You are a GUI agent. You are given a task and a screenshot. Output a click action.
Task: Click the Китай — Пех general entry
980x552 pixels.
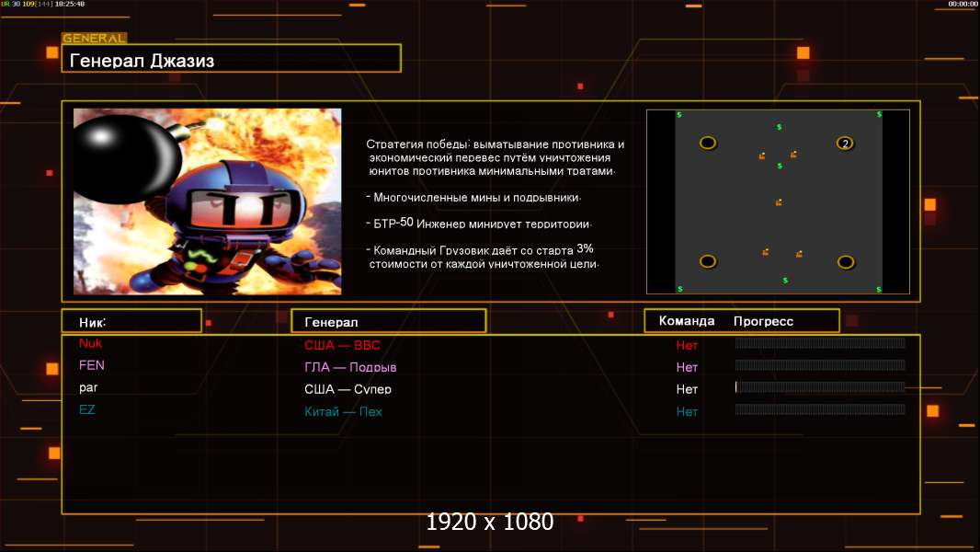(x=343, y=411)
